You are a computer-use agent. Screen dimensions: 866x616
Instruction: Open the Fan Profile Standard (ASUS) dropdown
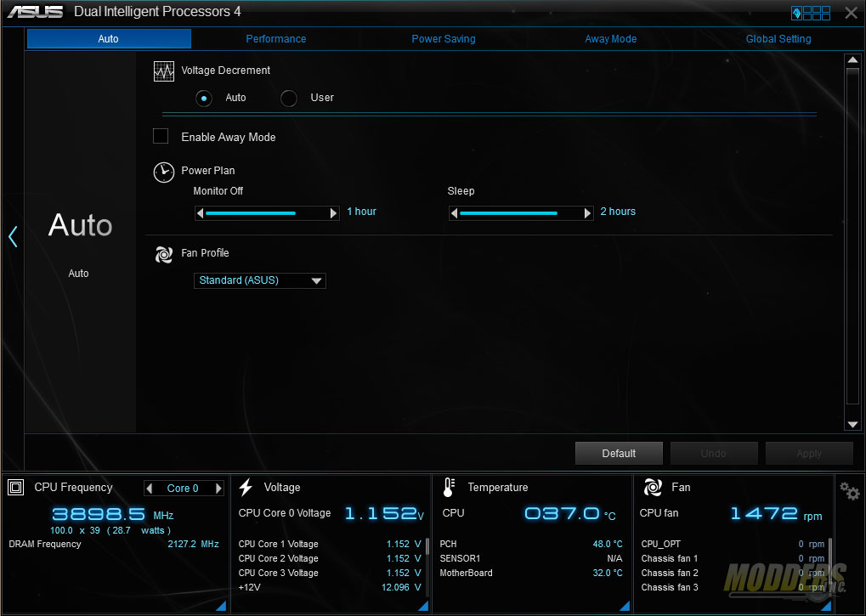click(259, 280)
